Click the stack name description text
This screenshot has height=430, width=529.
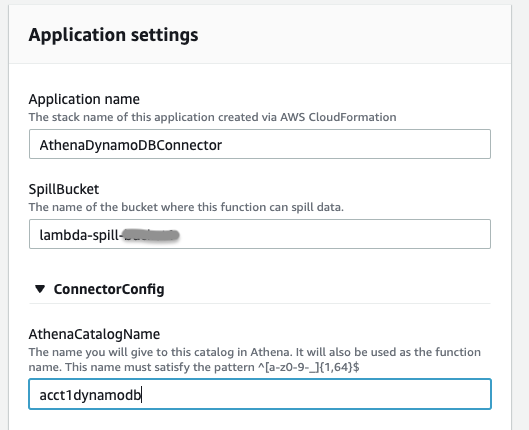tap(212, 117)
